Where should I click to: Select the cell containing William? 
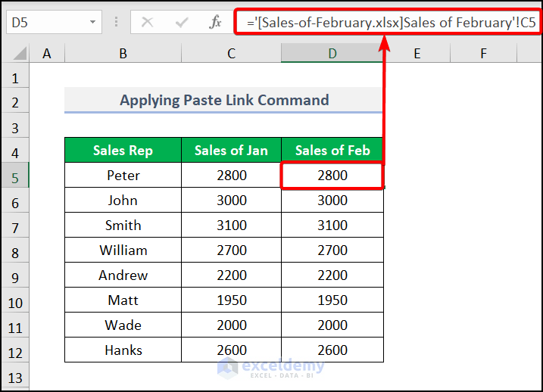coord(123,250)
